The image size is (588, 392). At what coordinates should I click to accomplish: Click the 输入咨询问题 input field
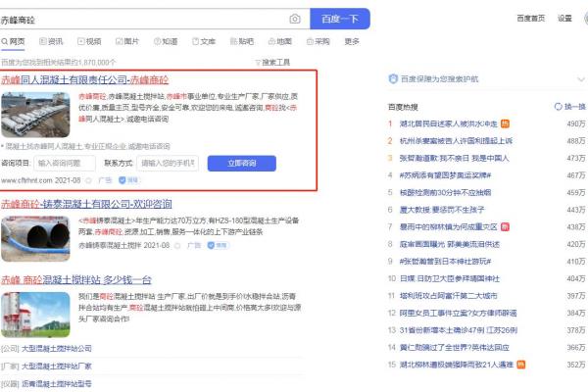pyautogui.click(x=65, y=164)
